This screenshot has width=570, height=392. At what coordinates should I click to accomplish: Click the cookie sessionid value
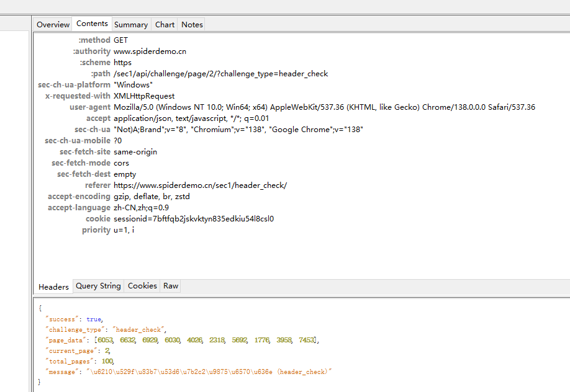point(194,219)
